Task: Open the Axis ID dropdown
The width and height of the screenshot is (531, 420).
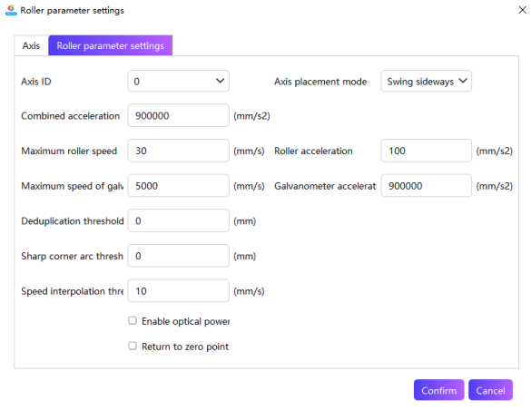Action: [x=179, y=81]
